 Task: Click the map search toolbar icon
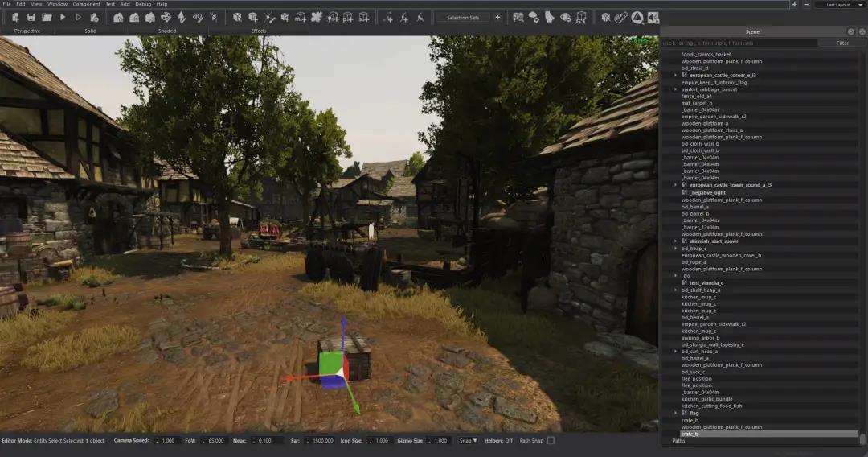click(x=518, y=18)
